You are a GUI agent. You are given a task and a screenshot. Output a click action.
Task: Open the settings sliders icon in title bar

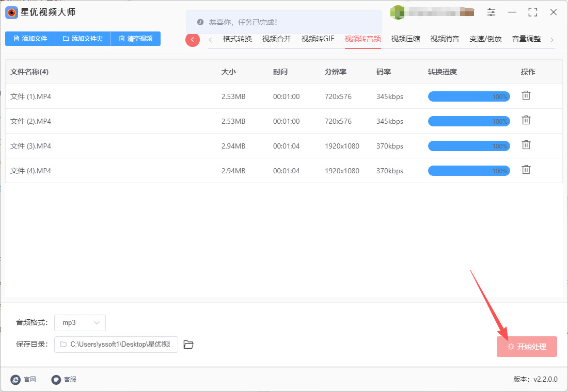491,12
